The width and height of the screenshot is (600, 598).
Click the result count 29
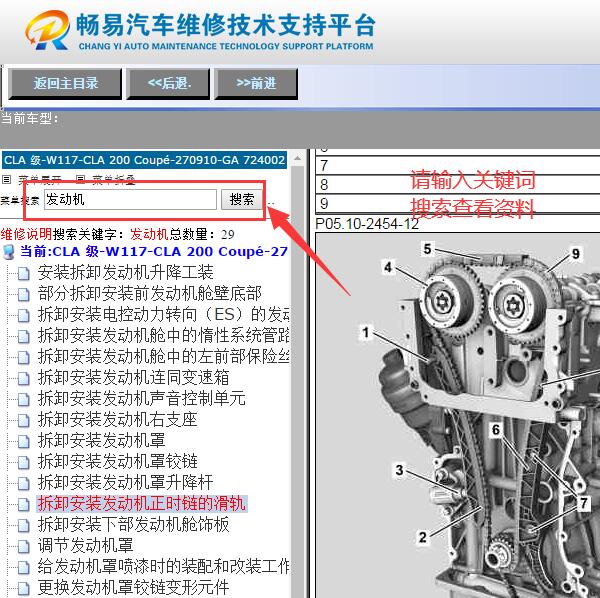(x=228, y=235)
